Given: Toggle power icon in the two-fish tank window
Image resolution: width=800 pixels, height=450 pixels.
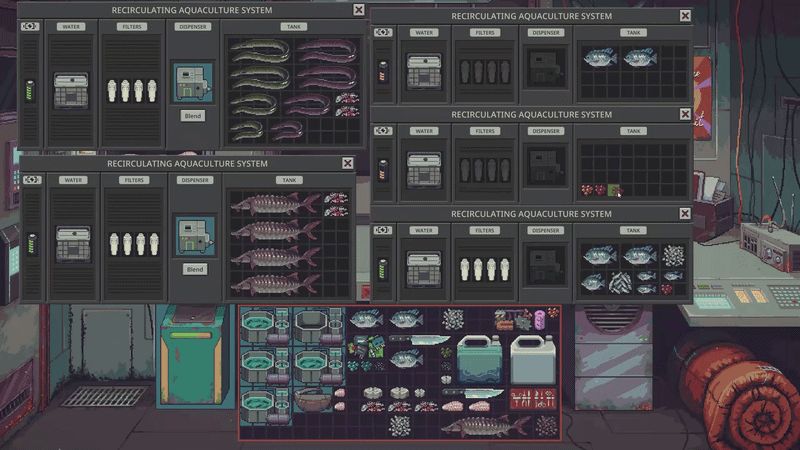Looking at the screenshot, I should pos(383,32).
